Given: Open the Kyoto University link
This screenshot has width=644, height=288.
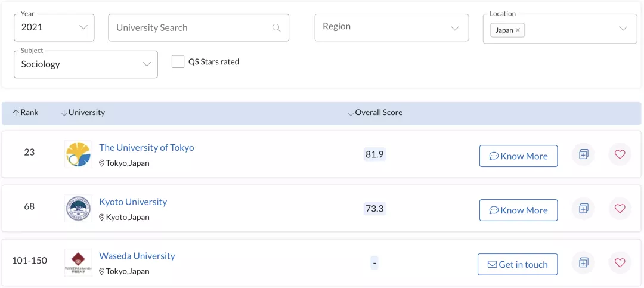Looking at the screenshot, I should (x=133, y=202).
